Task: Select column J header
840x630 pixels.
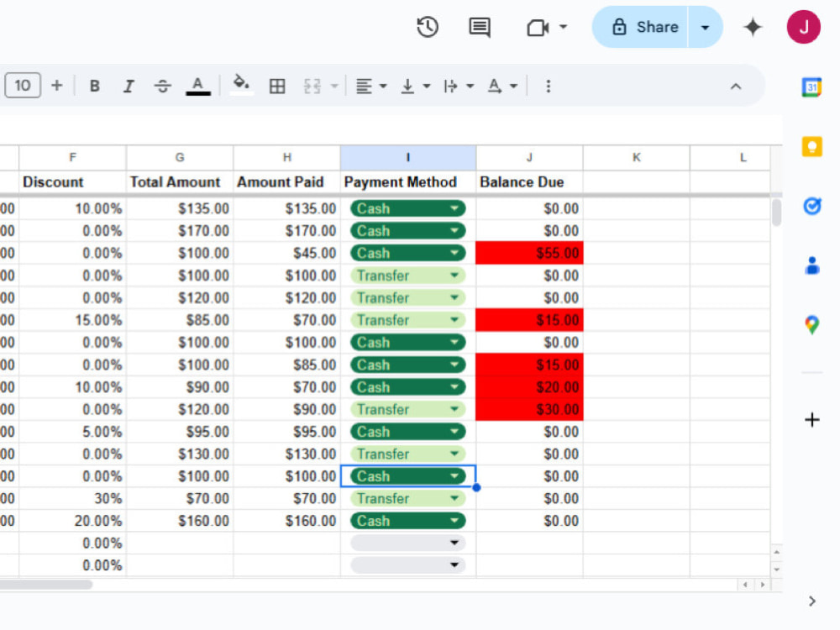Action: (529, 158)
